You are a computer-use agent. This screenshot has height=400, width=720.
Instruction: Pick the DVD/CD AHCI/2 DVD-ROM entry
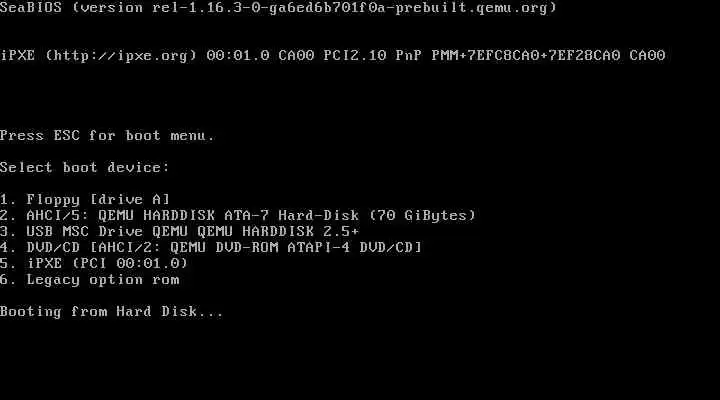coord(211,248)
